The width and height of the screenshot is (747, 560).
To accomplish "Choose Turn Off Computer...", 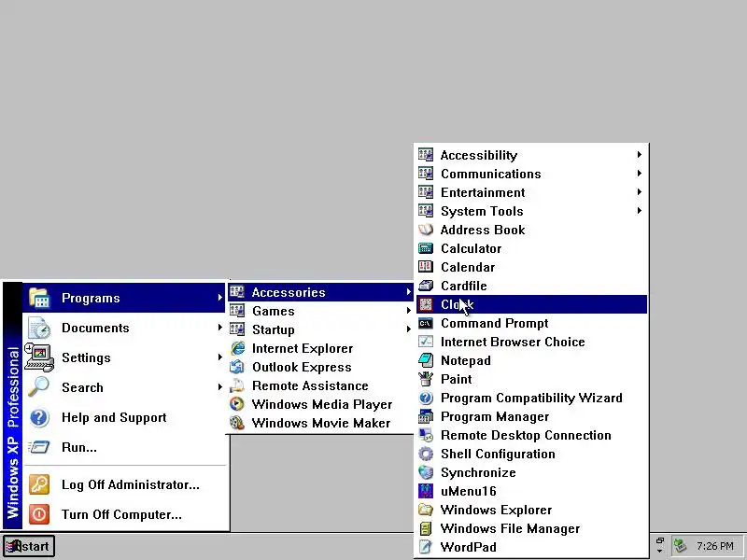I will [124, 514].
